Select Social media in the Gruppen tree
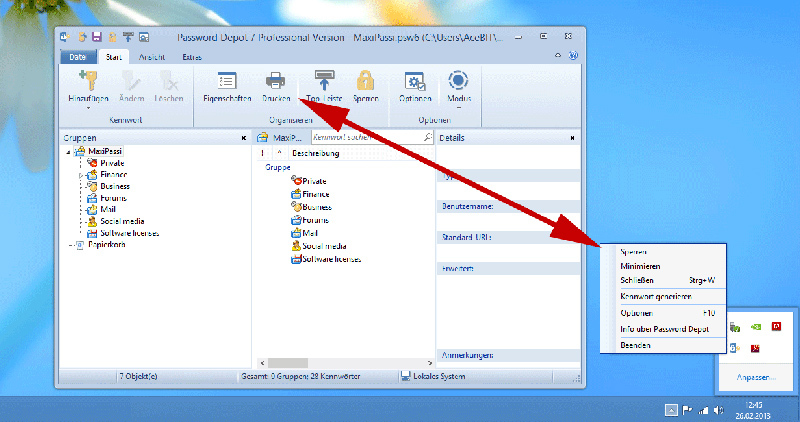Viewport: 800px width, 422px height. 122,221
